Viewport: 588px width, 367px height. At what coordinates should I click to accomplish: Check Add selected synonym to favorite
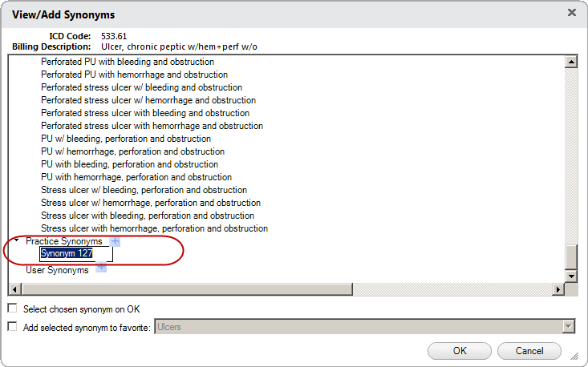tap(13, 327)
